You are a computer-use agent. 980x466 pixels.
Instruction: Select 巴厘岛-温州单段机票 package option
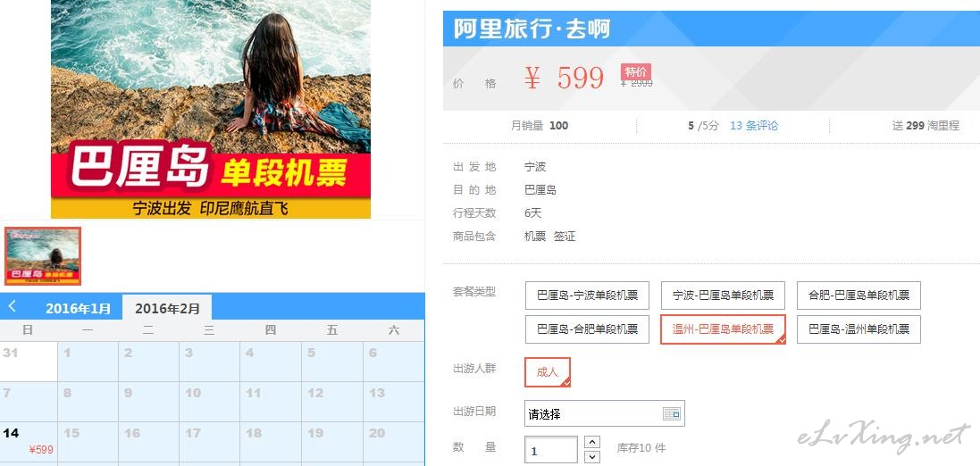pos(859,329)
